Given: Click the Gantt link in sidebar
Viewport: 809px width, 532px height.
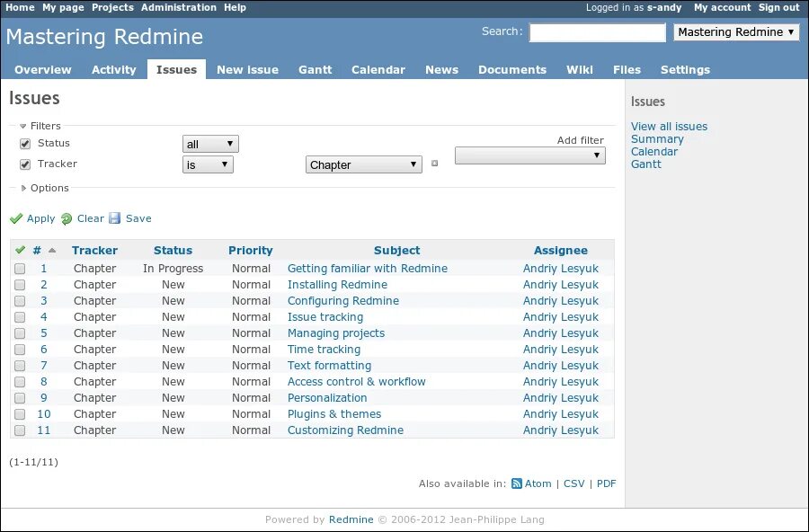Looking at the screenshot, I should (646, 164).
